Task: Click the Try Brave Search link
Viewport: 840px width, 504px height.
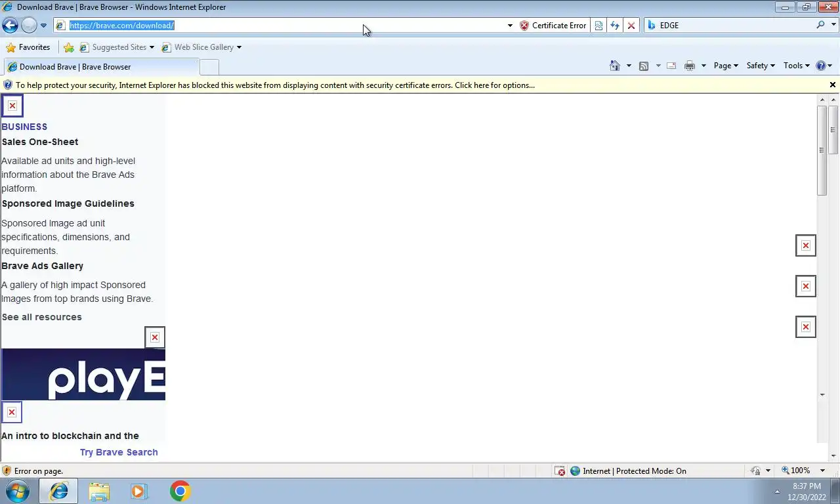Action: [x=119, y=452]
